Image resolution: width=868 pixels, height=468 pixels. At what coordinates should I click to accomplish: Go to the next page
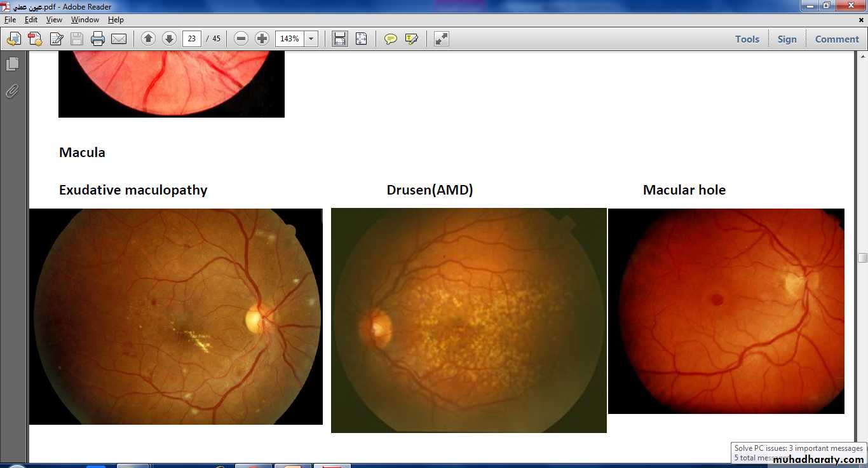pyautogui.click(x=169, y=39)
